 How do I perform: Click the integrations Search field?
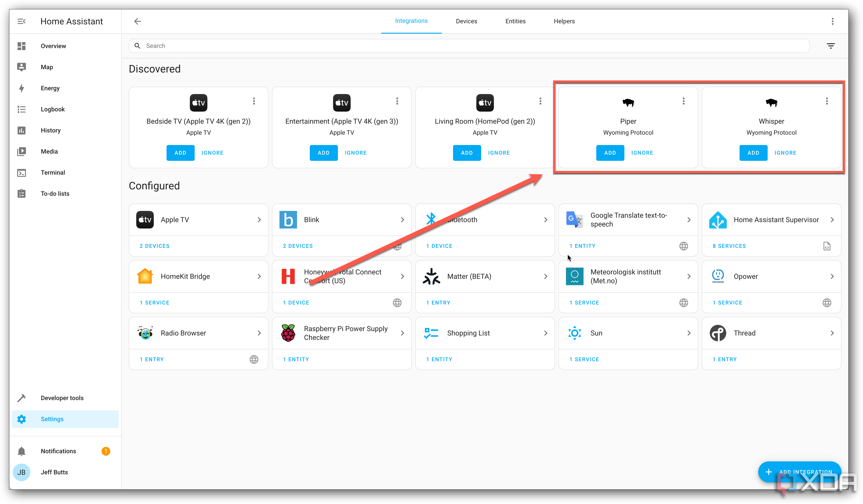(469, 46)
